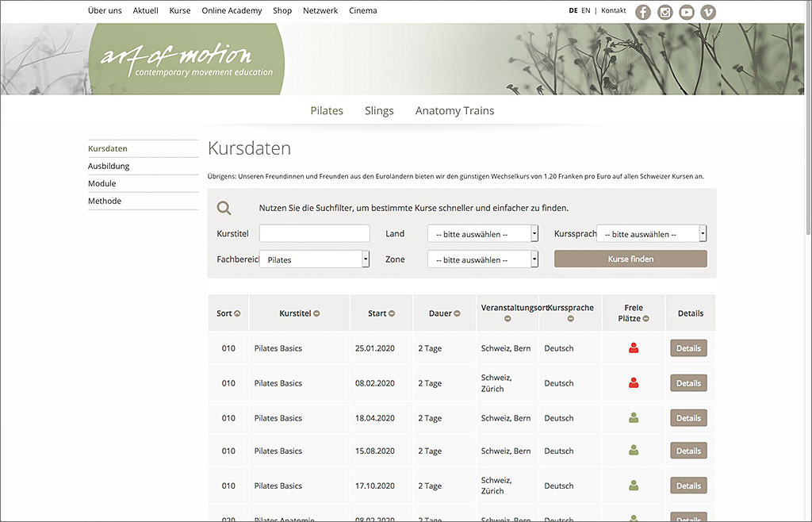Open the Instagram social icon
The width and height of the screenshot is (812, 522).
[x=665, y=12]
